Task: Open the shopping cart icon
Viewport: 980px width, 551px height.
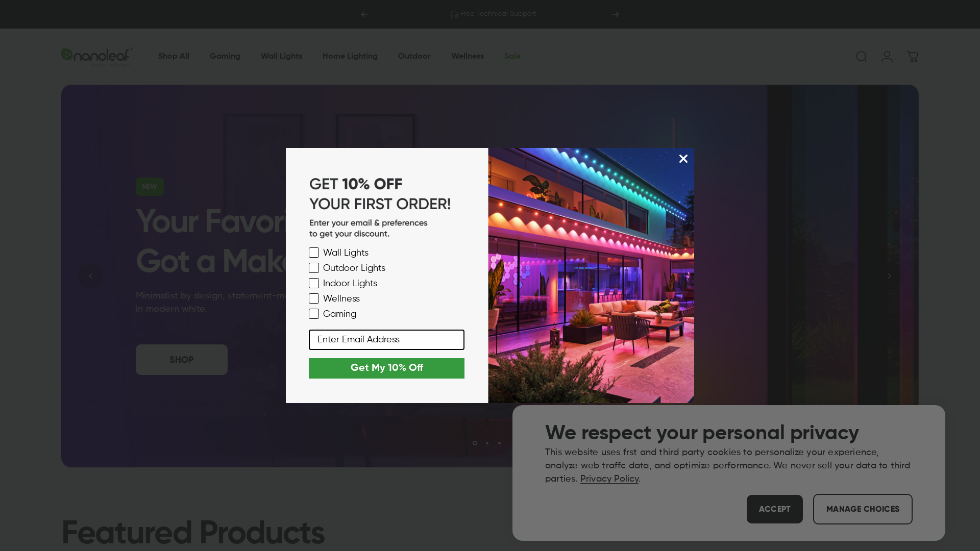Action: coord(912,57)
